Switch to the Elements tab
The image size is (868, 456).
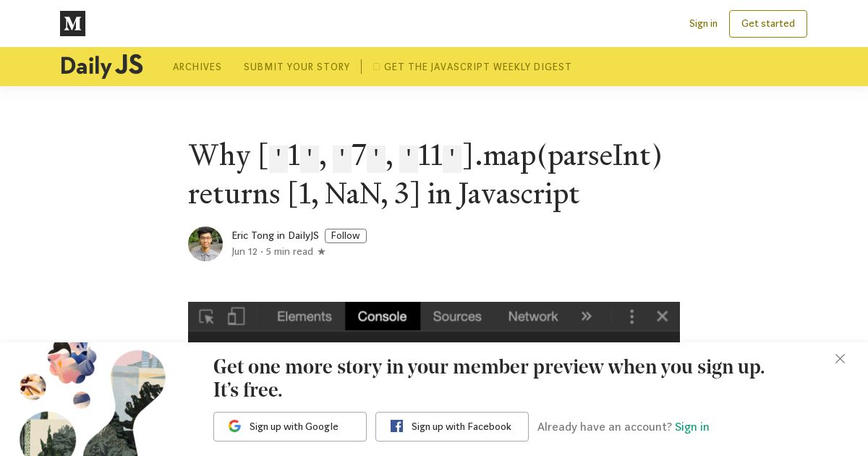point(305,316)
